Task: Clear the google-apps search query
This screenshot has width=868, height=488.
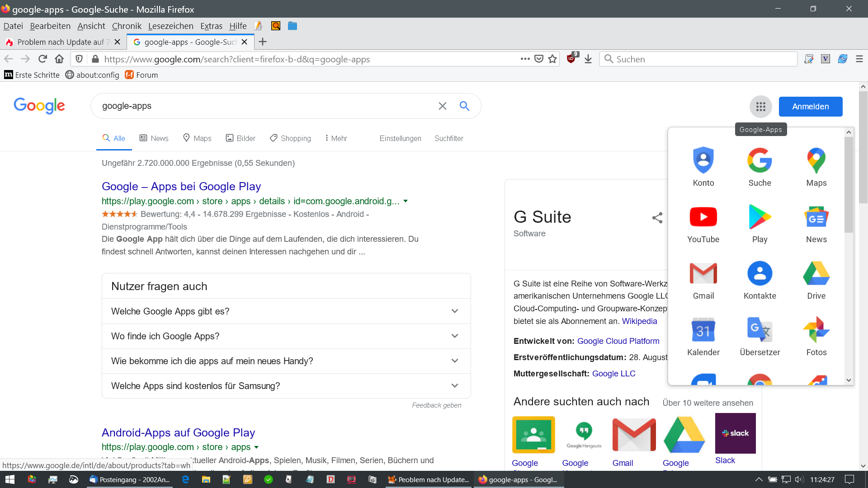Action: (442, 106)
